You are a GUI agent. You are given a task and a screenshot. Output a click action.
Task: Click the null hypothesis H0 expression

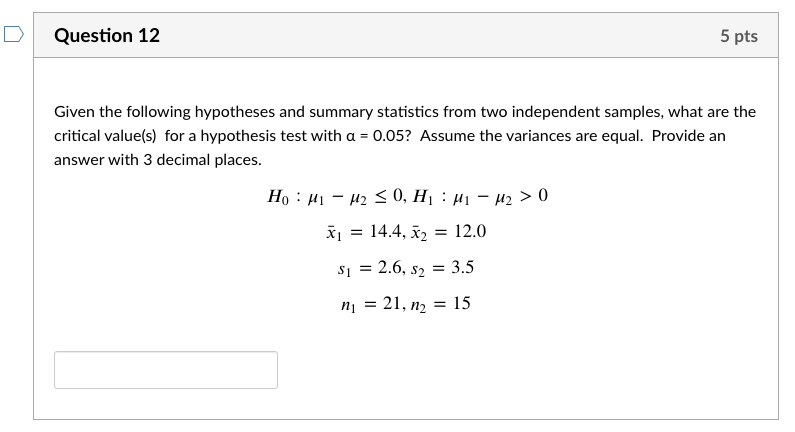pyautogui.click(x=336, y=196)
